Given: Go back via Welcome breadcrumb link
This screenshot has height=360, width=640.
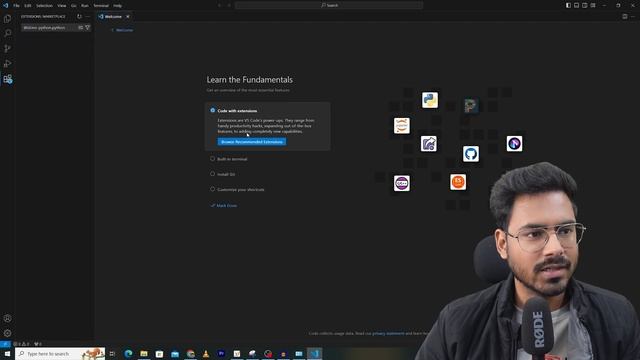Looking at the screenshot, I should (122, 30).
